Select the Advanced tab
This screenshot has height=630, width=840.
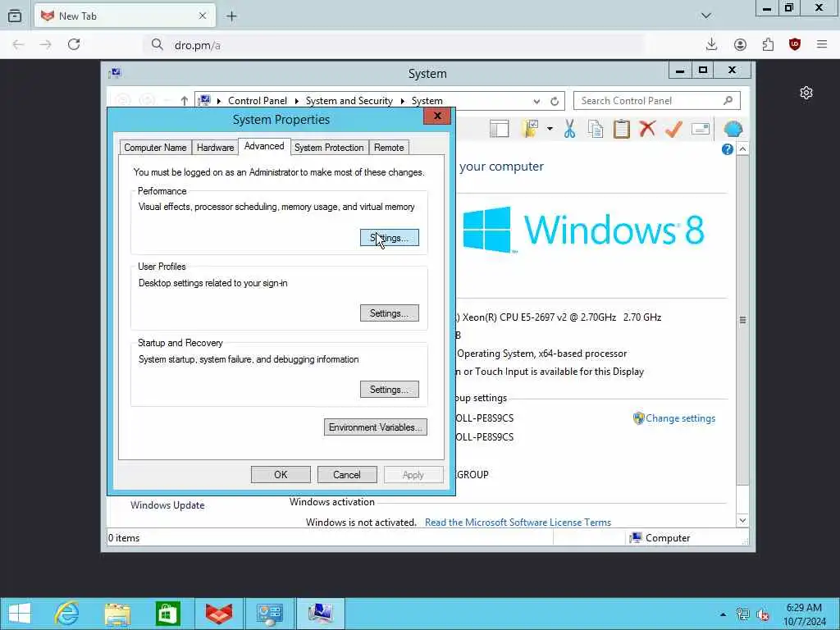coord(264,146)
